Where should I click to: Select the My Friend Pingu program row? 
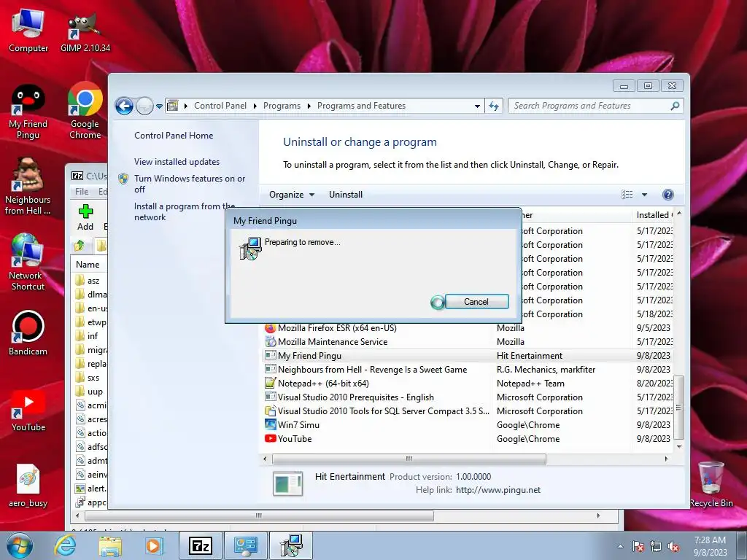(x=468, y=356)
